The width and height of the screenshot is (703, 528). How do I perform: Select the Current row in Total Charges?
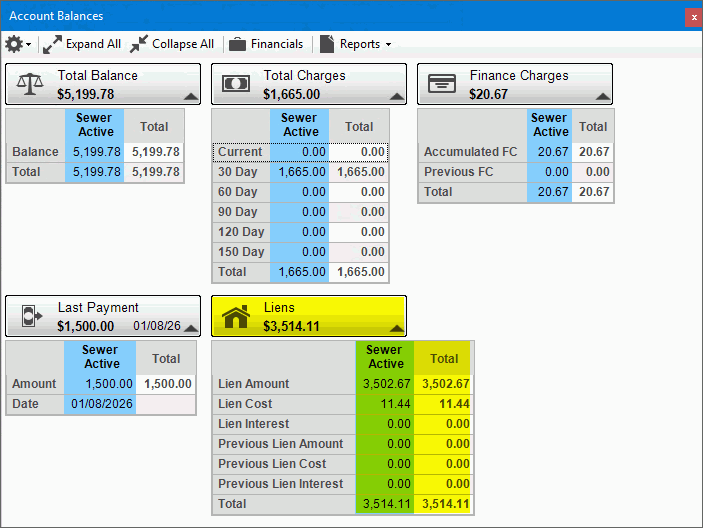pyautogui.click(x=240, y=152)
